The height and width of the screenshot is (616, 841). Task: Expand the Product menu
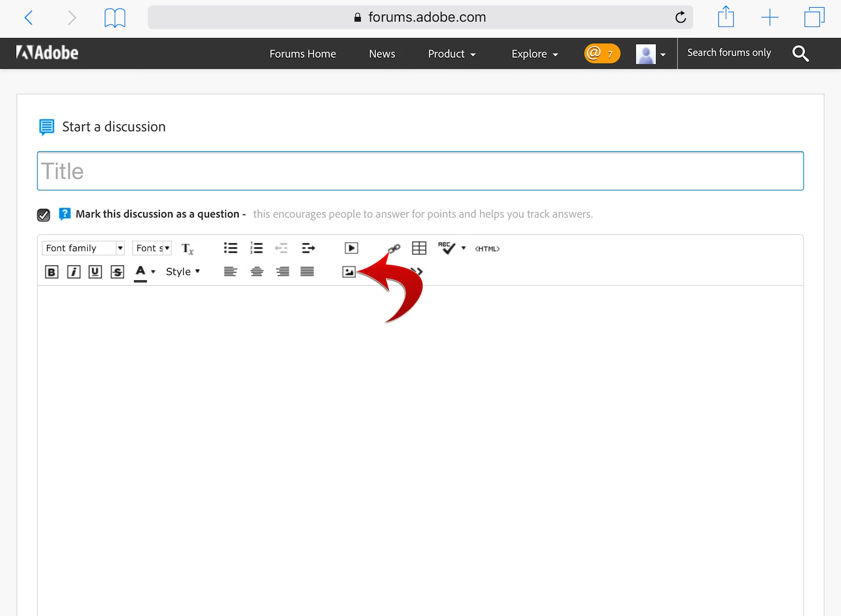[452, 54]
